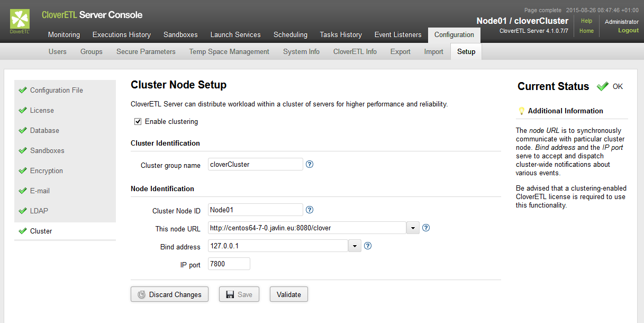Click help icon beside Cluster Node ID
644x323 pixels.
pos(310,210)
